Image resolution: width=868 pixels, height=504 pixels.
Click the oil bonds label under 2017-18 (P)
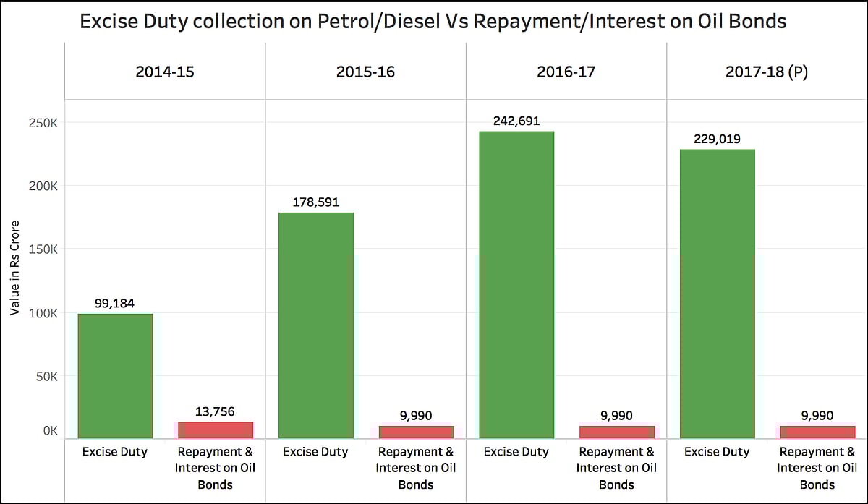point(818,468)
